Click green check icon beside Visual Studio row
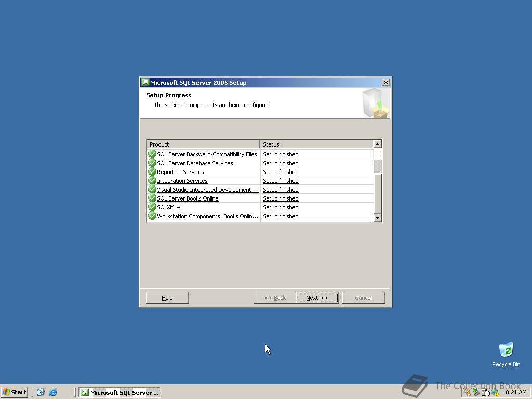 [x=152, y=189]
